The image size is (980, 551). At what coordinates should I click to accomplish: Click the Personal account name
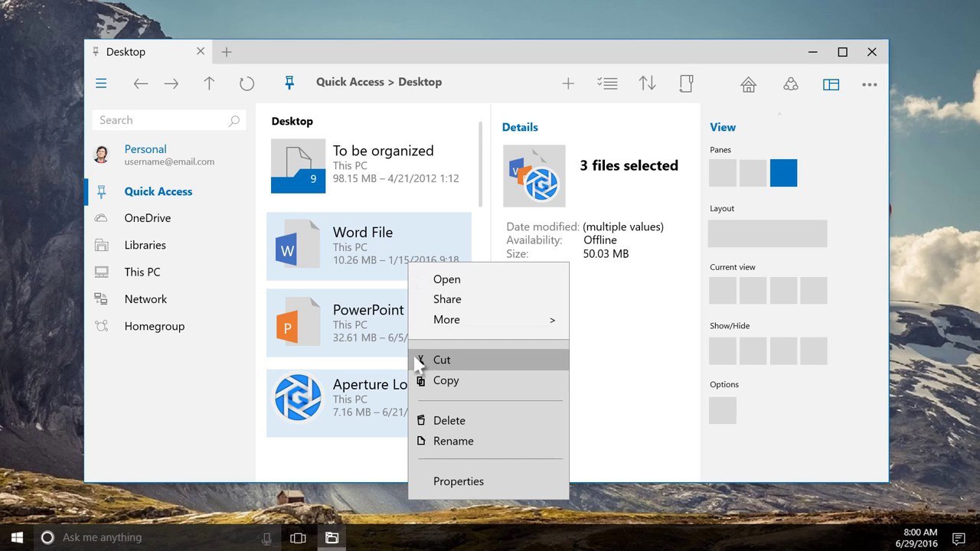(145, 149)
